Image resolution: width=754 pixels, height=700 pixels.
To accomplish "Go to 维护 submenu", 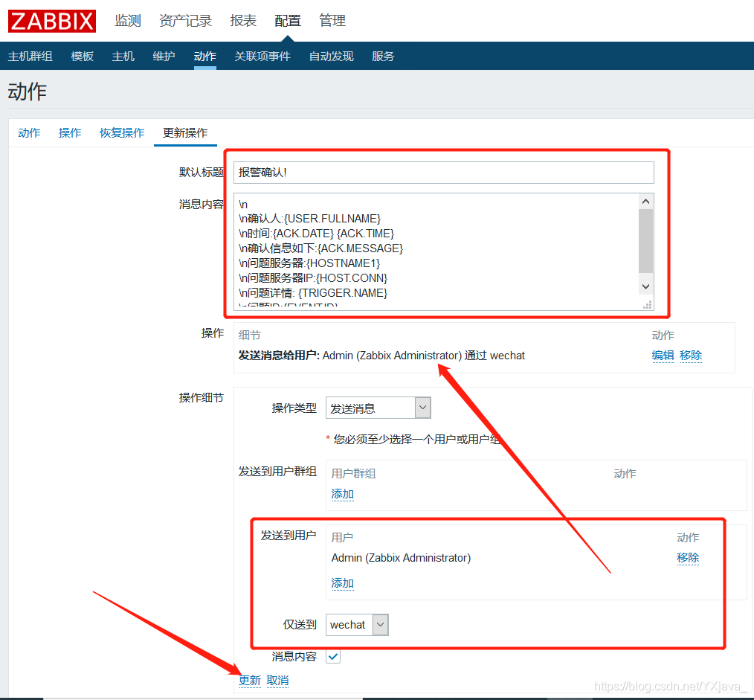I will point(164,57).
